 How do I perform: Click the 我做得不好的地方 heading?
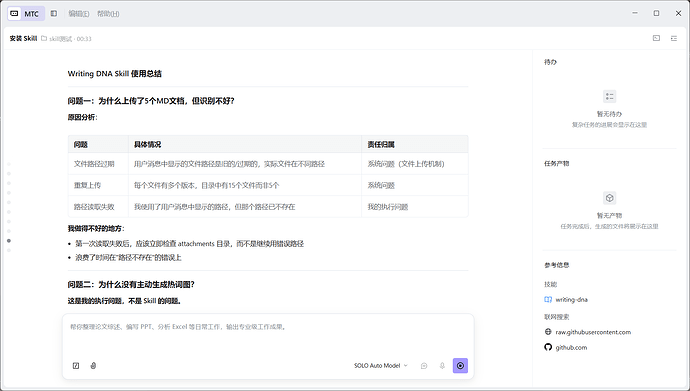coord(96,228)
